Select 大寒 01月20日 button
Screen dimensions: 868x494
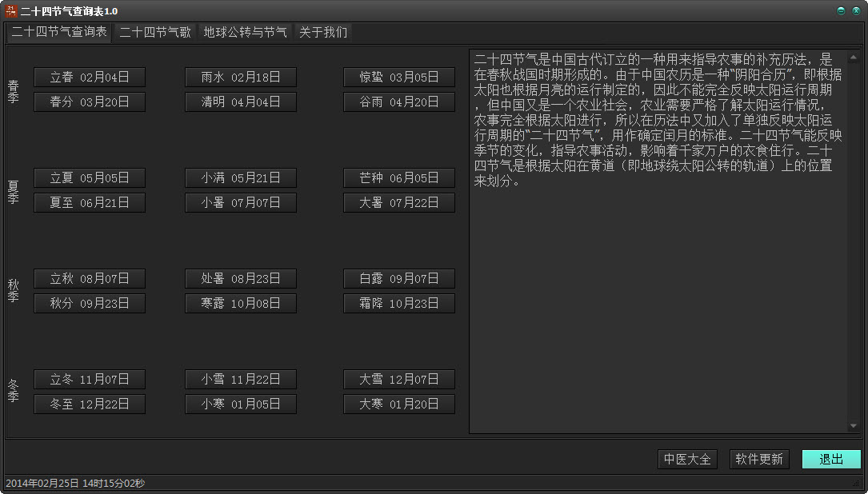click(x=399, y=404)
